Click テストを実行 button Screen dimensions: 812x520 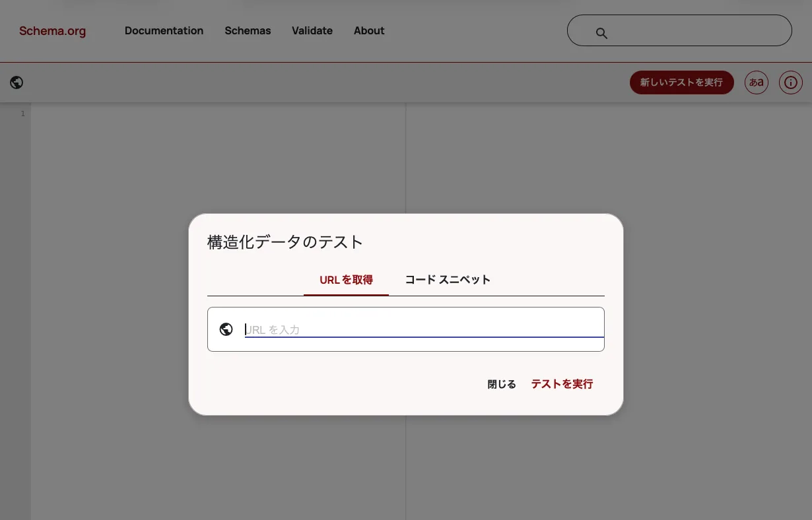click(x=562, y=384)
